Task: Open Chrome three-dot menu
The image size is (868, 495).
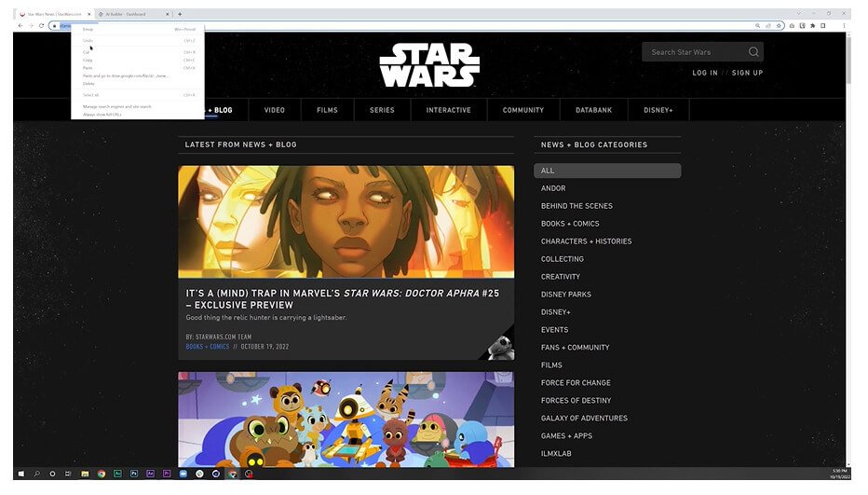Action: pyautogui.click(x=844, y=25)
